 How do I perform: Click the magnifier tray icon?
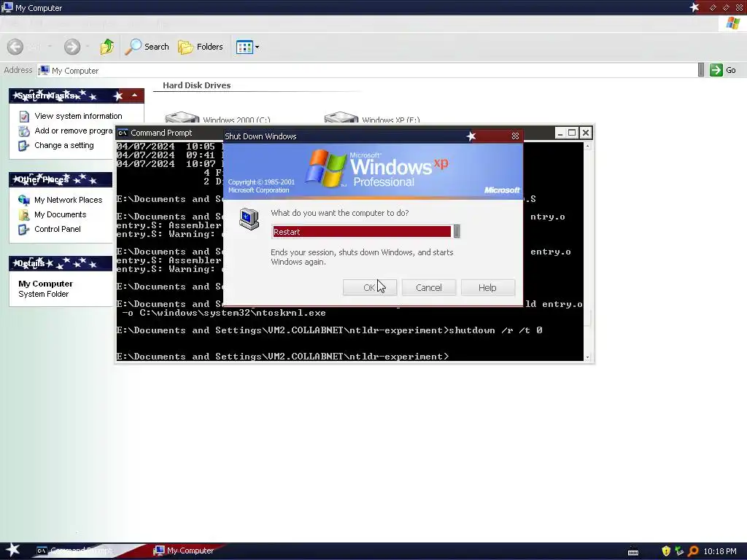coord(693,551)
